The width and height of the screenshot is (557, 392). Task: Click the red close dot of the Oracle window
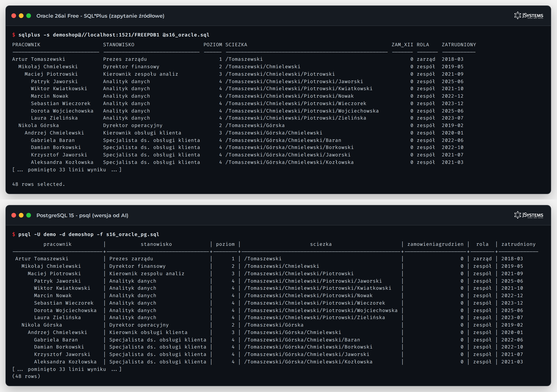[14, 16]
